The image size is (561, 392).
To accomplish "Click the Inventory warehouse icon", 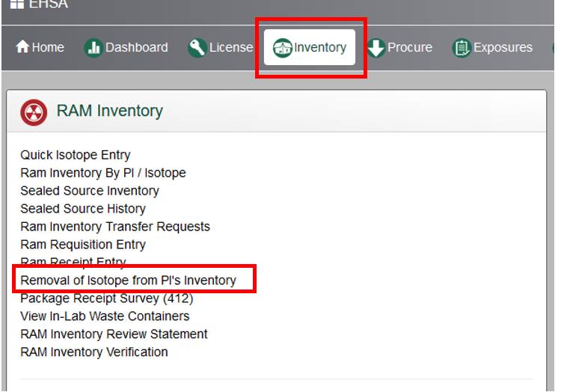I will tap(283, 48).
